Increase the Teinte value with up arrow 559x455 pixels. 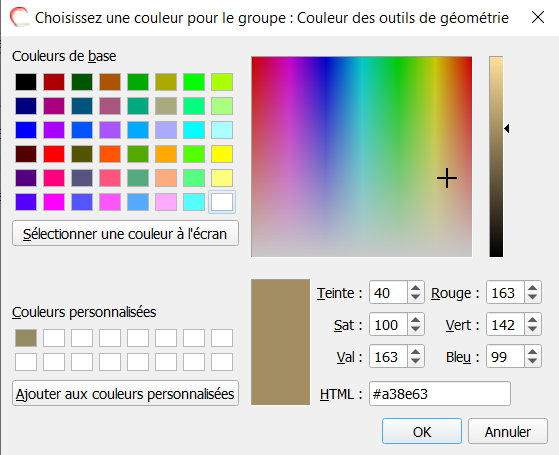tap(415, 288)
